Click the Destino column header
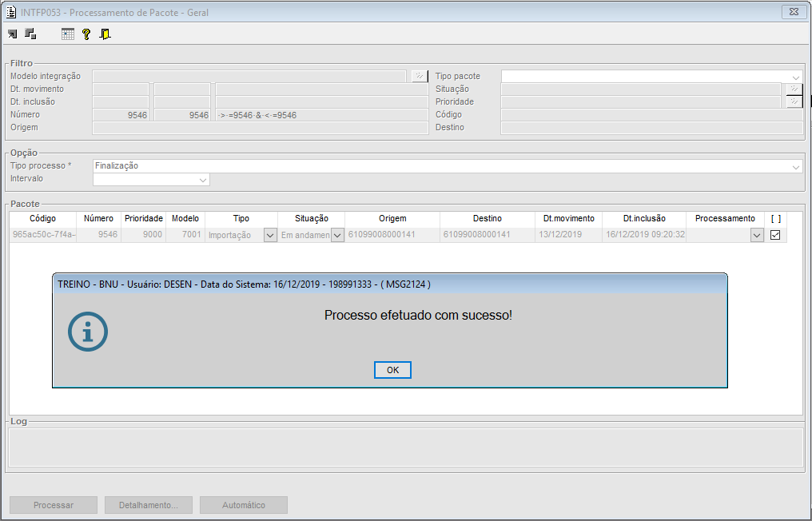812x521 pixels. pyautogui.click(x=488, y=219)
